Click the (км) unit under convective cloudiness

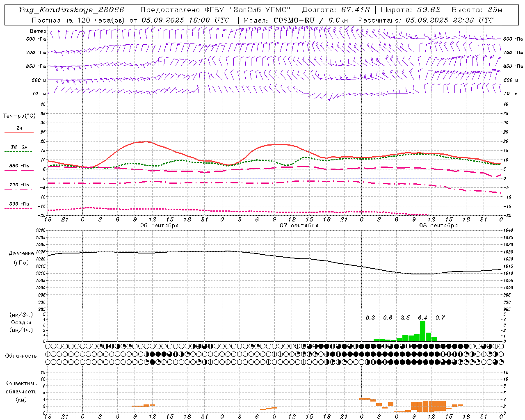(21, 399)
